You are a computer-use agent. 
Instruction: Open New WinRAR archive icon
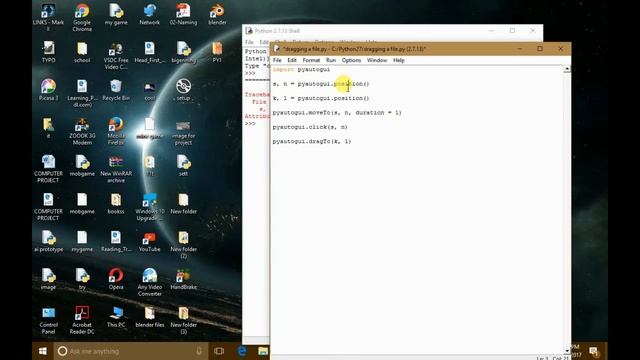click(x=116, y=169)
